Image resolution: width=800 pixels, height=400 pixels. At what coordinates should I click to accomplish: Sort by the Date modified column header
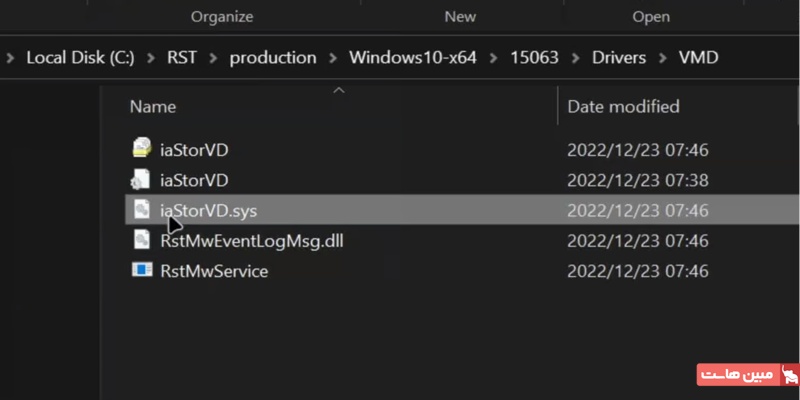pyautogui.click(x=623, y=106)
